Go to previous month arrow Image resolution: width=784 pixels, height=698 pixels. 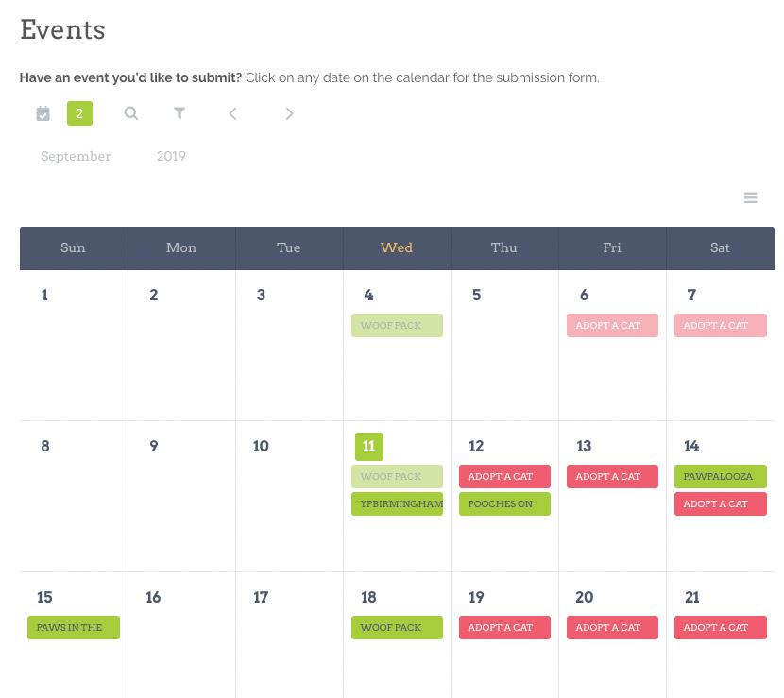[232, 113]
